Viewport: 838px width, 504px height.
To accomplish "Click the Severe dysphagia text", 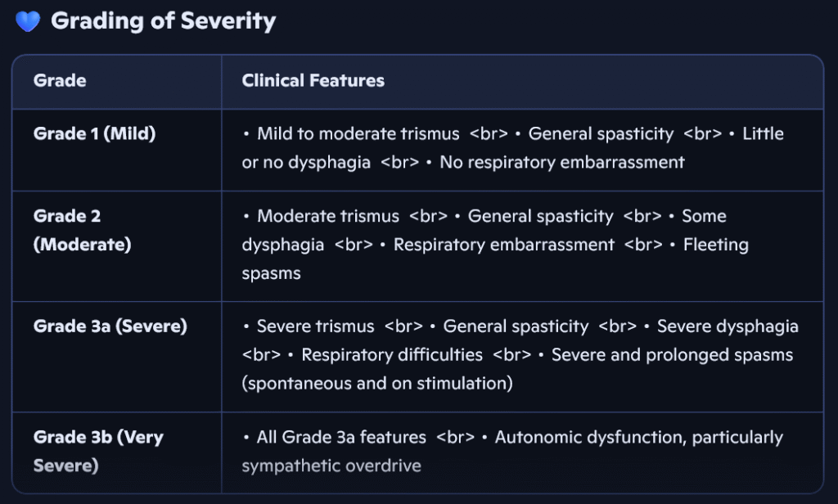I will click(x=728, y=327).
